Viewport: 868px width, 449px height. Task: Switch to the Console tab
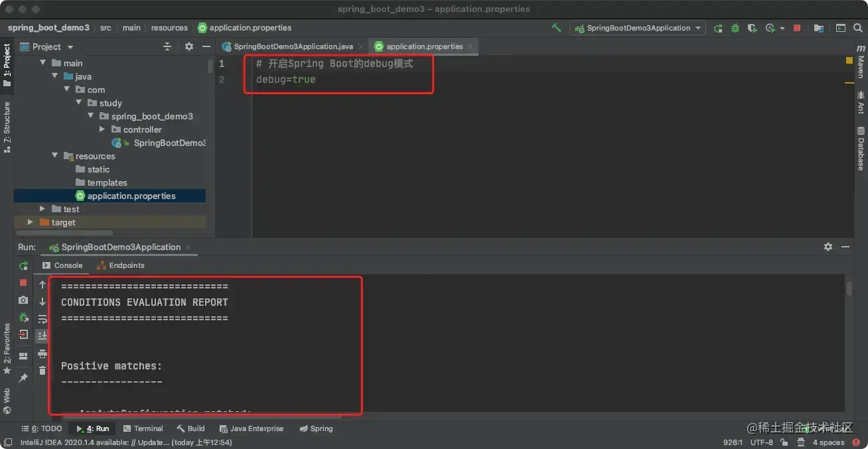[62, 265]
